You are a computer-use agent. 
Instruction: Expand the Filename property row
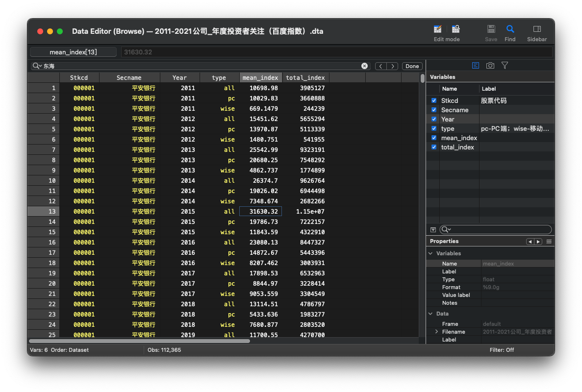tap(436, 332)
